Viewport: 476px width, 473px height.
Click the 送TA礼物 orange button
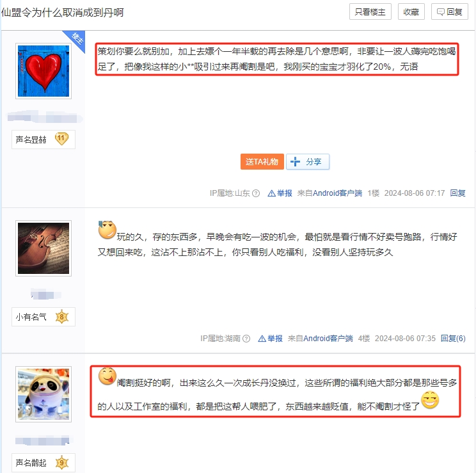point(262,162)
